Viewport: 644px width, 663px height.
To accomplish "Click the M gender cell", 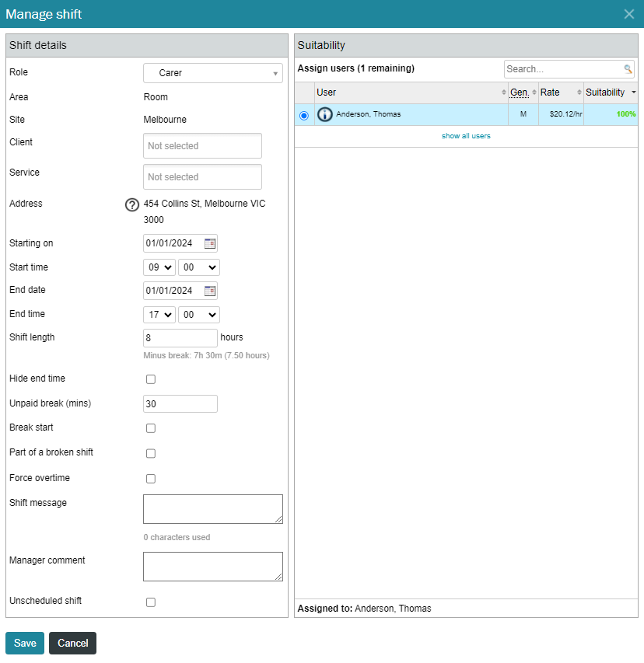I will [523, 114].
